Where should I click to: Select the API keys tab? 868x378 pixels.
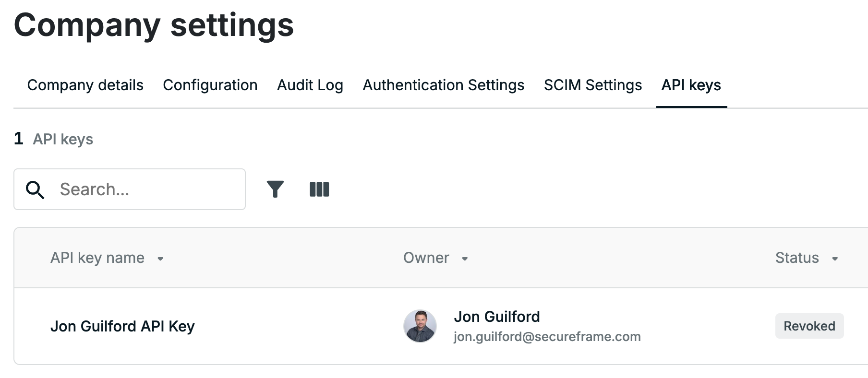[691, 85]
